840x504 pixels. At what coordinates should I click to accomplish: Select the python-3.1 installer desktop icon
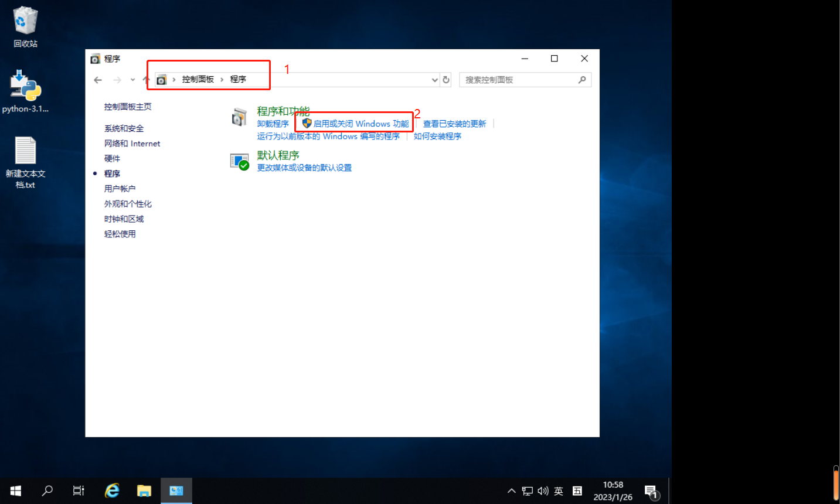tap(25, 92)
